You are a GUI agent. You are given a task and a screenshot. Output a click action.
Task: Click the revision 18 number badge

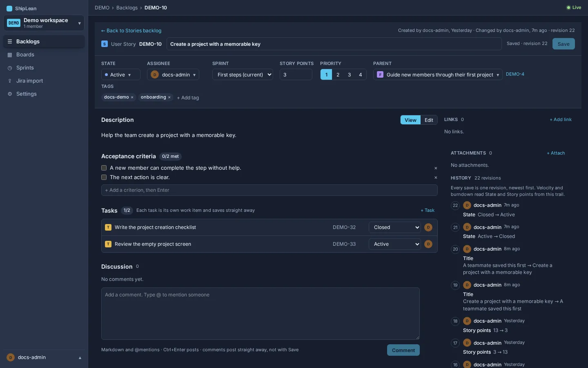click(455, 321)
